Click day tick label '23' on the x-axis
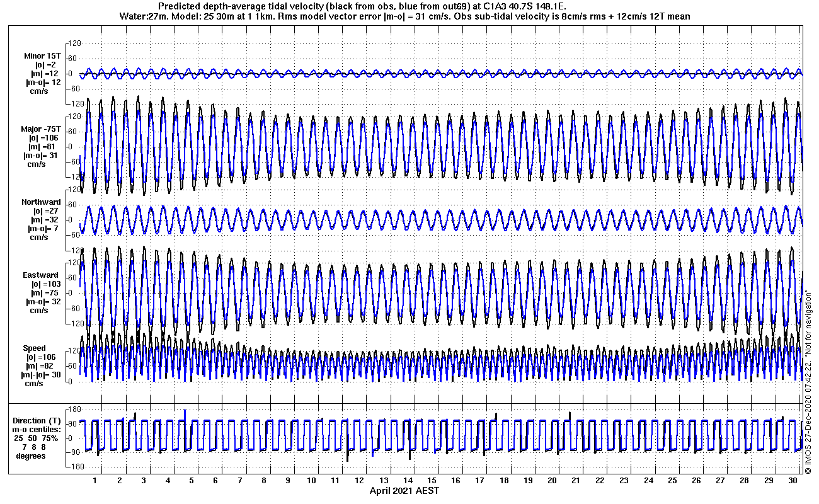Image resolution: width=819 pixels, height=504 pixels. 625,481
